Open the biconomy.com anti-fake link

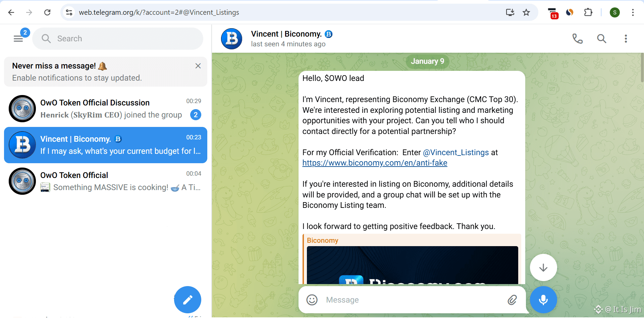pyautogui.click(x=375, y=163)
